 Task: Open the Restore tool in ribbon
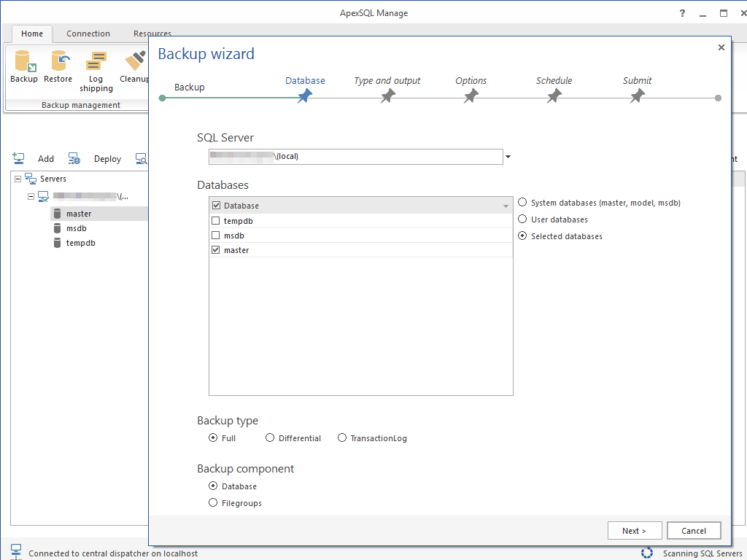[58, 66]
